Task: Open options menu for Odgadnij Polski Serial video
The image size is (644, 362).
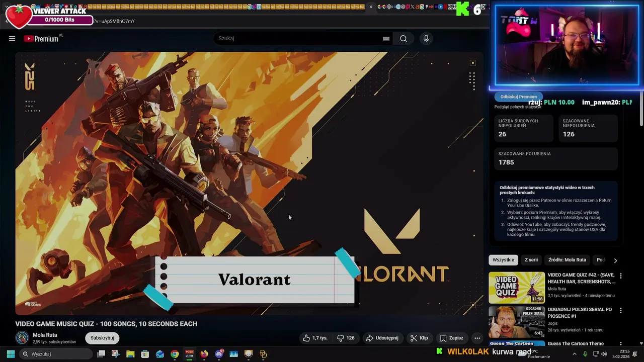Action: 620,311
